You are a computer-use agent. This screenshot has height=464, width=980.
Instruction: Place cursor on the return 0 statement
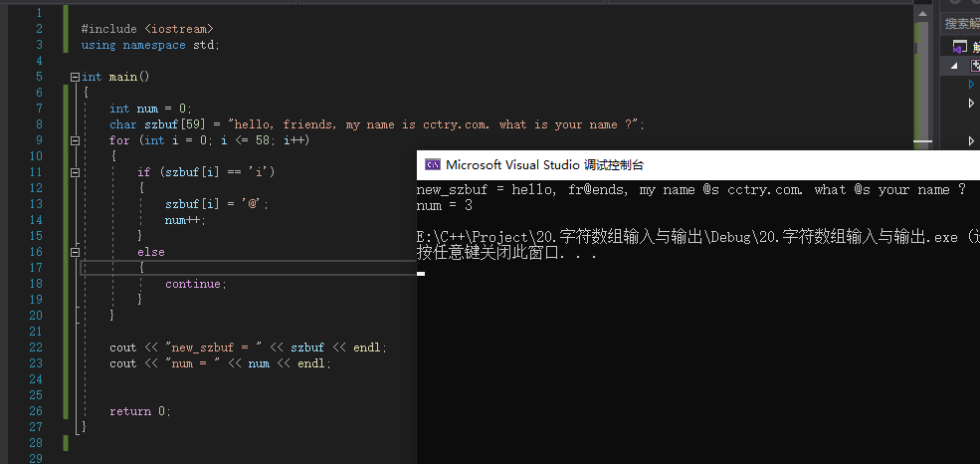pos(140,411)
